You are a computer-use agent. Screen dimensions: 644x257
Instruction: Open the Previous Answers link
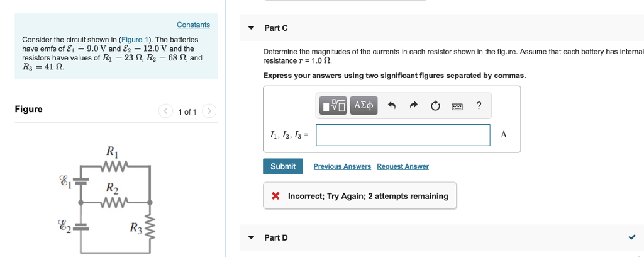point(342,166)
